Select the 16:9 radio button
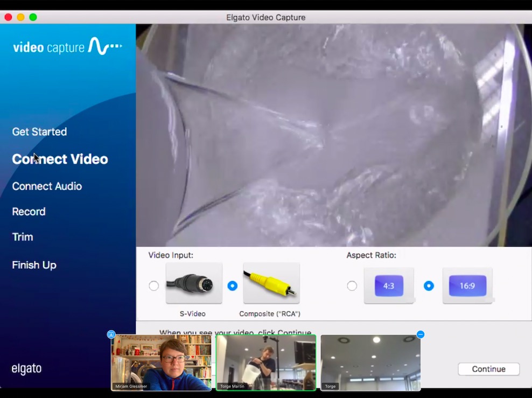This screenshot has width=532, height=398. pos(429,285)
